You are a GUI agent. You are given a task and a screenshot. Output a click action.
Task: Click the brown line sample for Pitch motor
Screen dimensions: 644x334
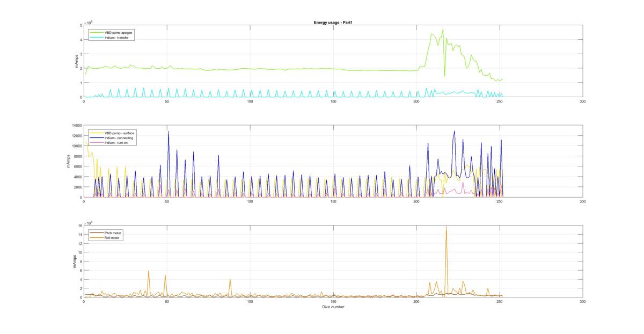[x=97, y=233]
